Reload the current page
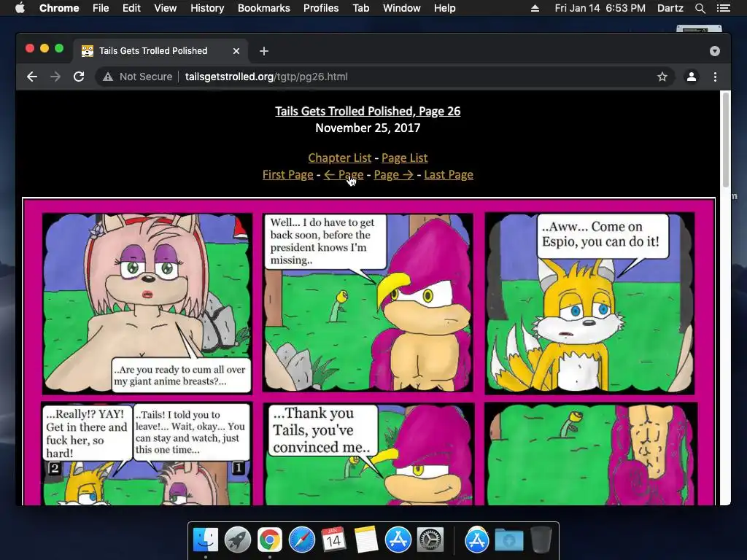Image resolution: width=747 pixels, height=560 pixels. (79, 77)
